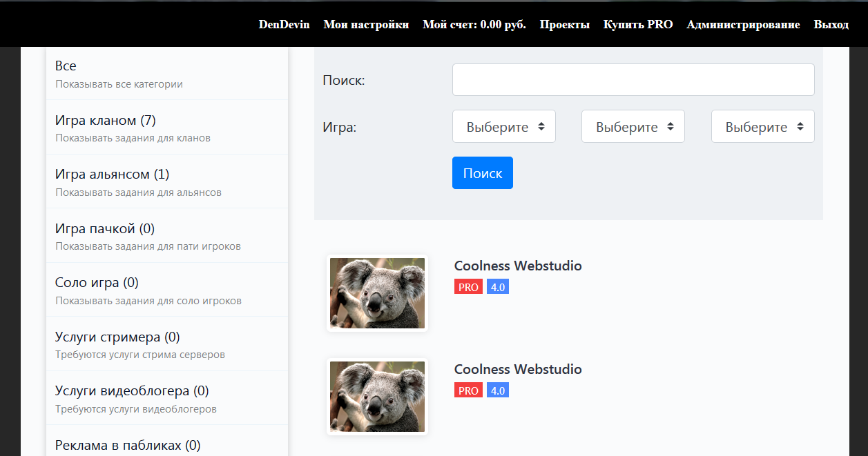Select the Игра кланом (7) category
The image size is (868, 456).
point(166,128)
